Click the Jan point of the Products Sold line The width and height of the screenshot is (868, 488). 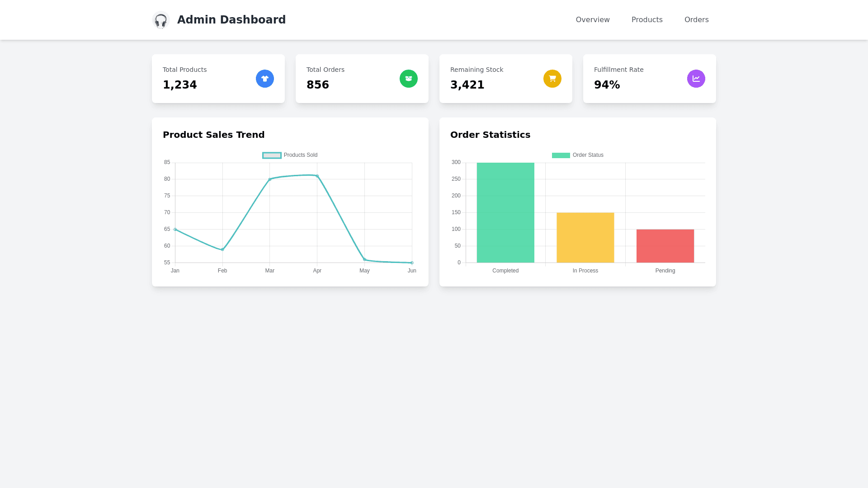[175, 229]
